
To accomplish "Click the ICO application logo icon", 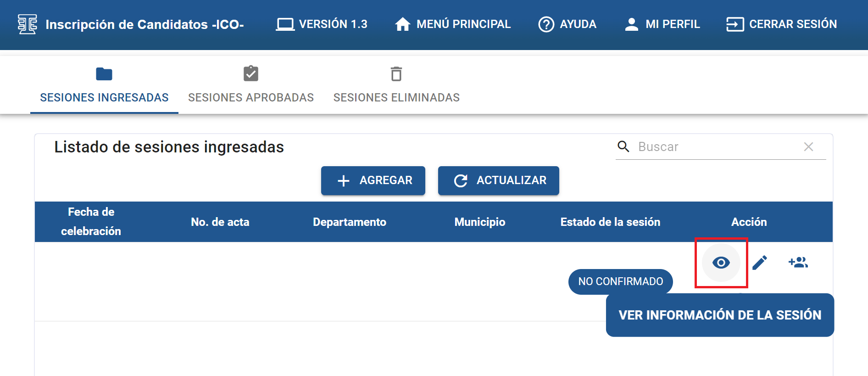I will coord(27,24).
